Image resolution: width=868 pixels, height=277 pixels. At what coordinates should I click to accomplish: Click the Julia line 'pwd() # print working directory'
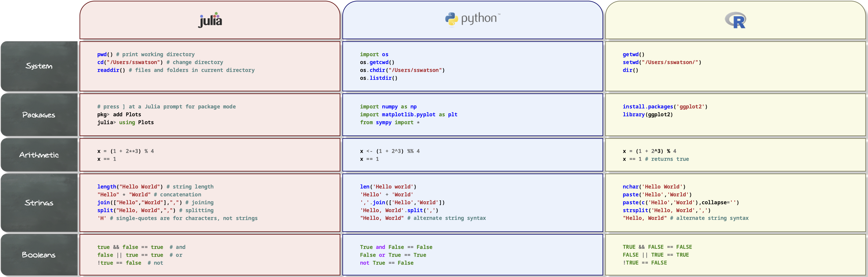tap(146, 54)
